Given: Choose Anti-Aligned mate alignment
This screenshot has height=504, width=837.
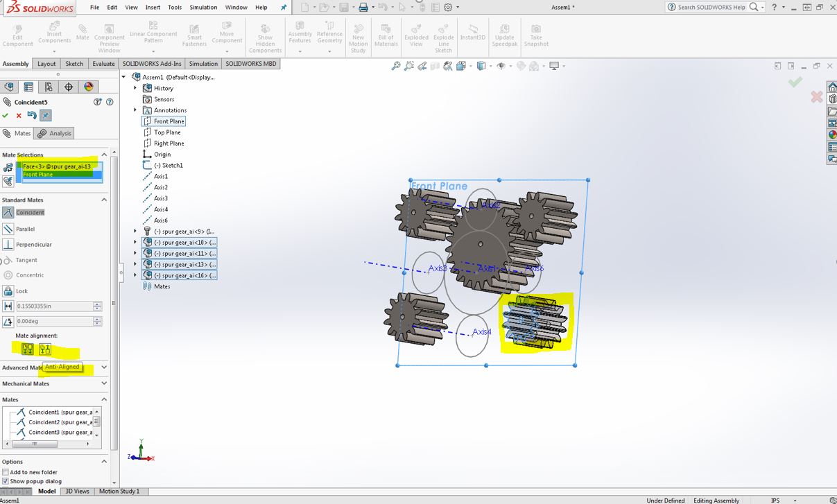Looking at the screenshot, I should (45, 349).
